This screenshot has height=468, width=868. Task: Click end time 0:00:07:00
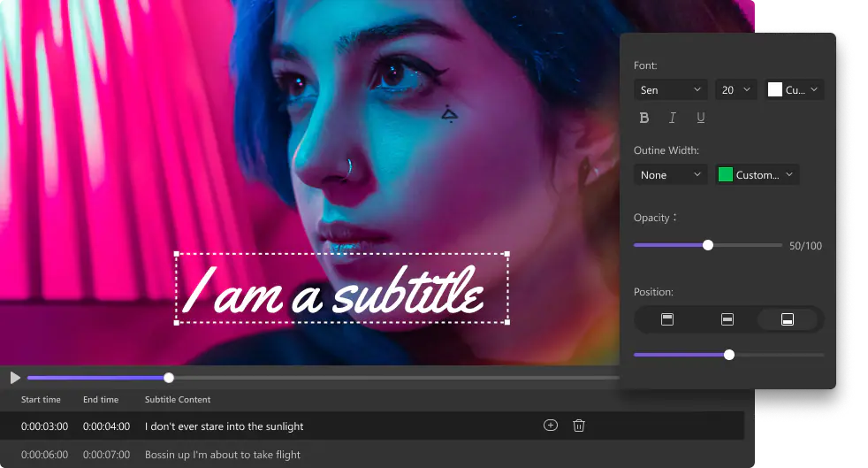[x=106, y=455]
